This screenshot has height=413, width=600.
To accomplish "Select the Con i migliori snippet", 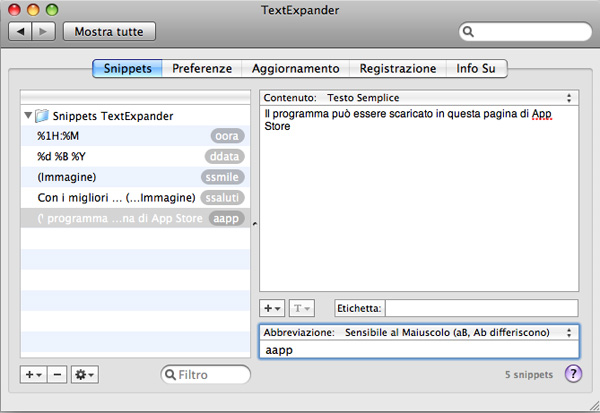I will 135,198.
